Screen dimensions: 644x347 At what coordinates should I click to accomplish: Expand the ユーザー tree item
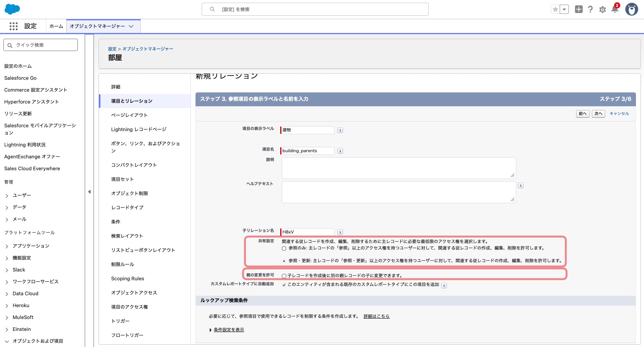coord(7,196)
